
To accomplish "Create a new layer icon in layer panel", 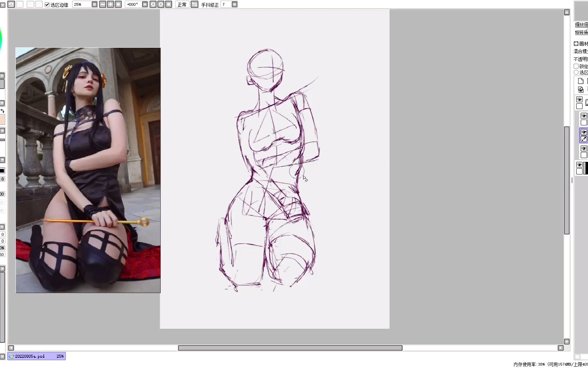I will pyautogui.click(x=581, y=81).
